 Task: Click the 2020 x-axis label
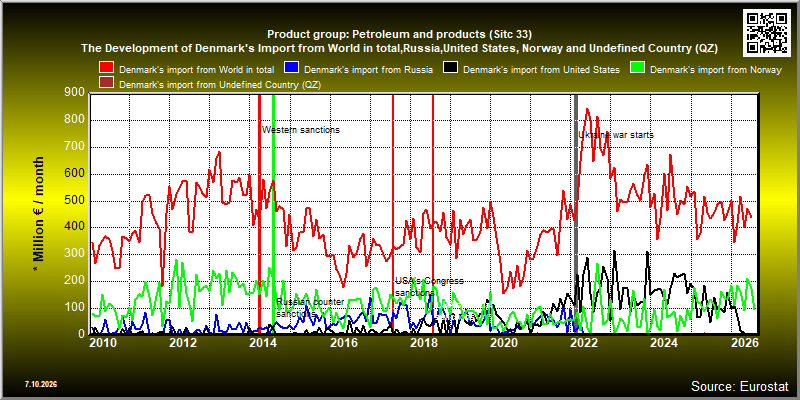tap(504, 342)
